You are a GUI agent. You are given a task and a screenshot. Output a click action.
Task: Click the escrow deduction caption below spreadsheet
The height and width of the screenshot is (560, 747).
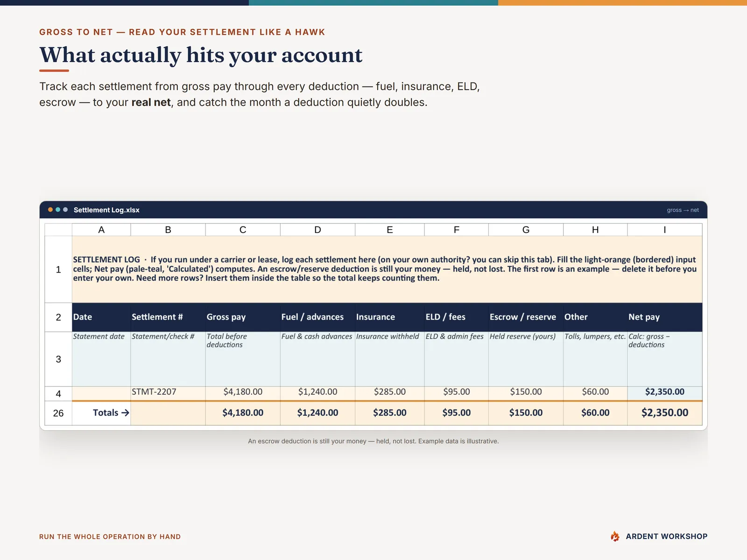(373, 441)
